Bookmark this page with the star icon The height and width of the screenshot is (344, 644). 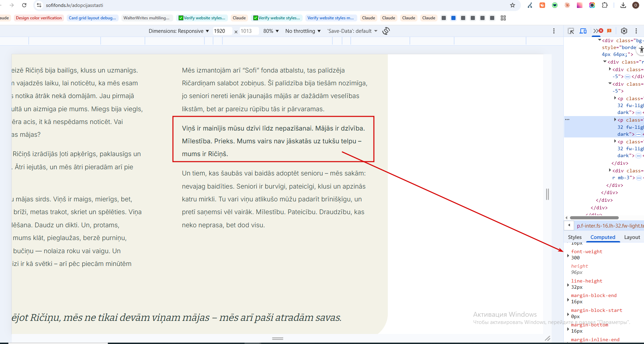[x=513, y=5]
